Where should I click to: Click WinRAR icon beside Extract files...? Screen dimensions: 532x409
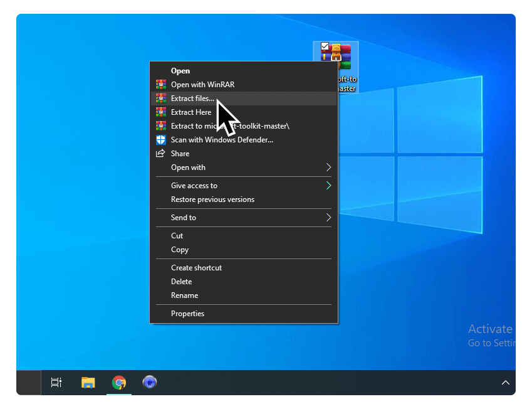(x=161, y=98)
